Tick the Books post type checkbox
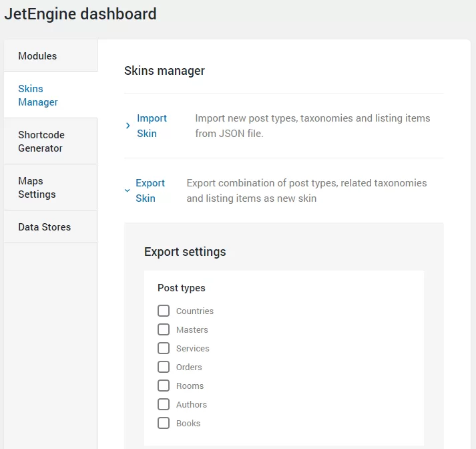This screenshot has width=476, height=449. pyautogui.click(x=164, y=423)
